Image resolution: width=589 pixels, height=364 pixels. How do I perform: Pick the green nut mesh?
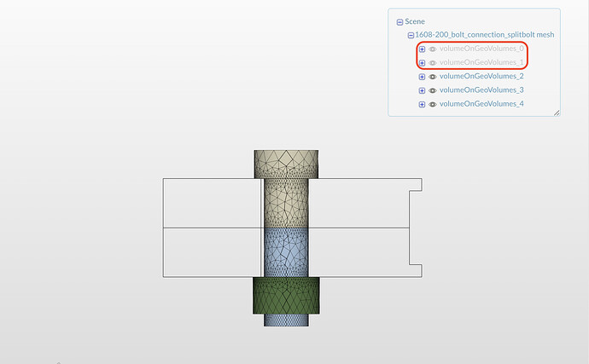[x=286, y=296]
